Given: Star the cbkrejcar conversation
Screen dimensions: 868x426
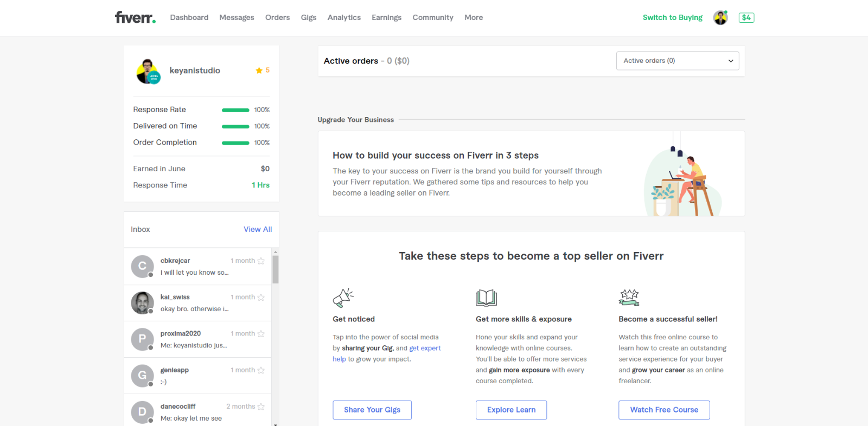Looking at the screenshot, I should 261,261.
